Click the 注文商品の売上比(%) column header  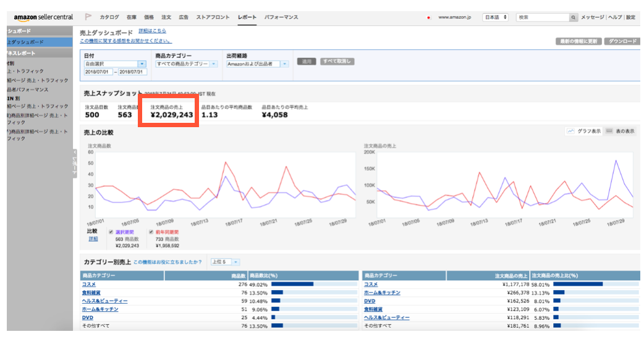555,275
